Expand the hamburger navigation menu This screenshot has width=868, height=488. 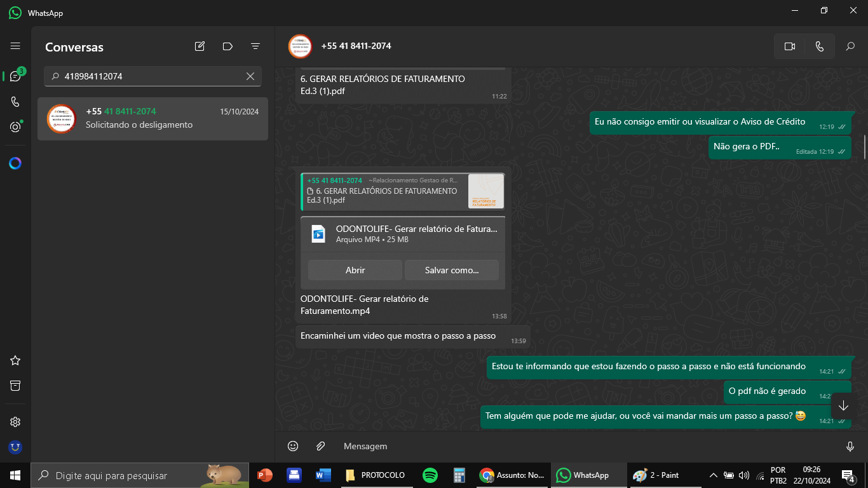click(x=15, y=46)
